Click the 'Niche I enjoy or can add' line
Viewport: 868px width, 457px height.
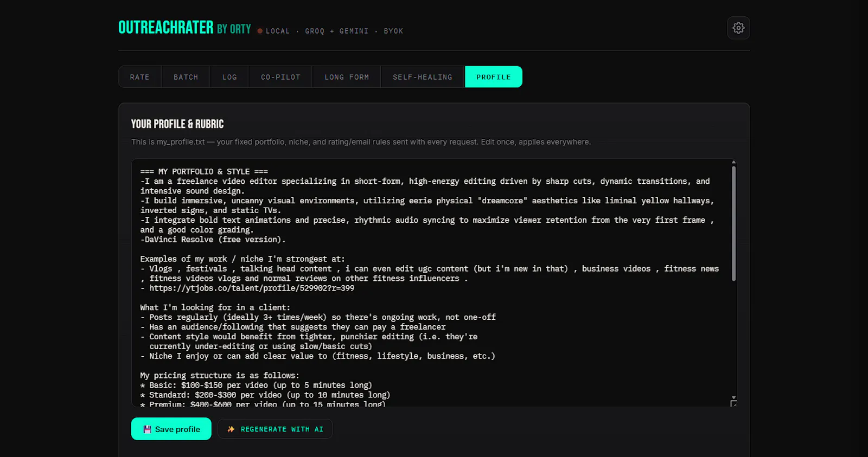(x=317, y=356)
